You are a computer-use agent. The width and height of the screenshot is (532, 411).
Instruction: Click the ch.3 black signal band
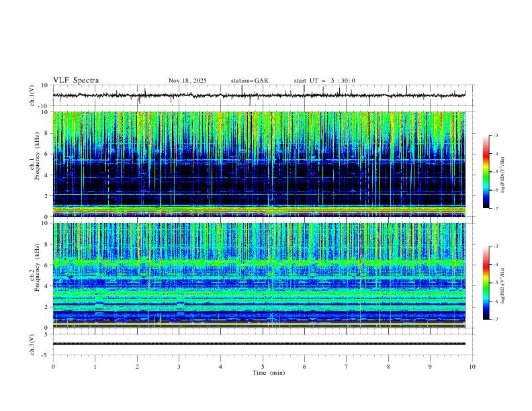pyautogui.click(x=259, y=344)
